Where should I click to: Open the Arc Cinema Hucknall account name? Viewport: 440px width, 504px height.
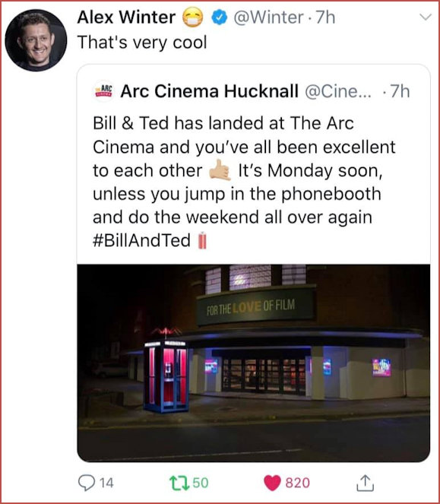(210, 91)
